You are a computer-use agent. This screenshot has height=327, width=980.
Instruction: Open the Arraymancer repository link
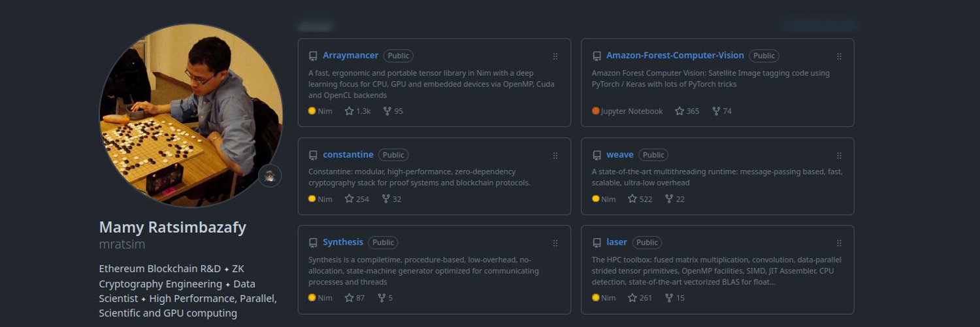[350, 56]
